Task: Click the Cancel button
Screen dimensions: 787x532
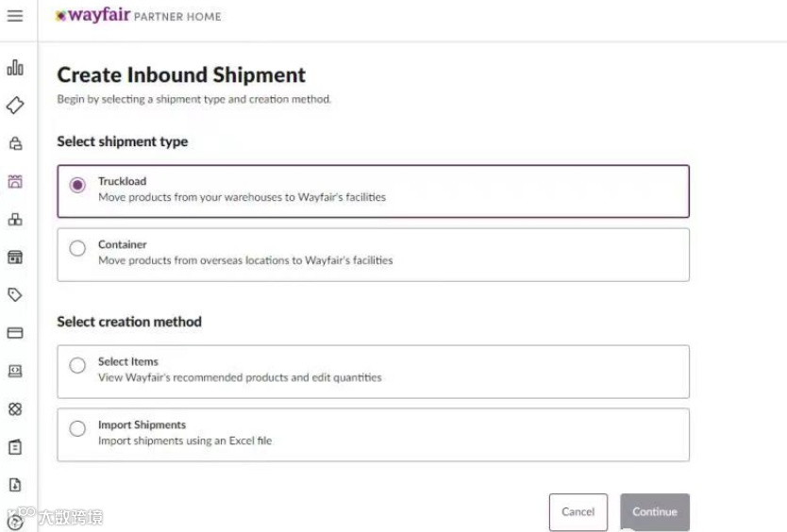Action: (578, 512)
